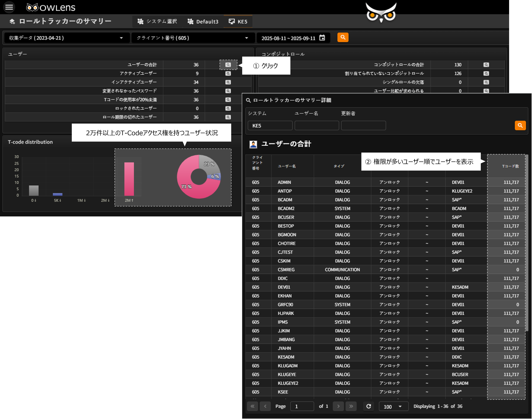
Task: Open the calendar date picker icon
Action: click(x=322, y=38)
